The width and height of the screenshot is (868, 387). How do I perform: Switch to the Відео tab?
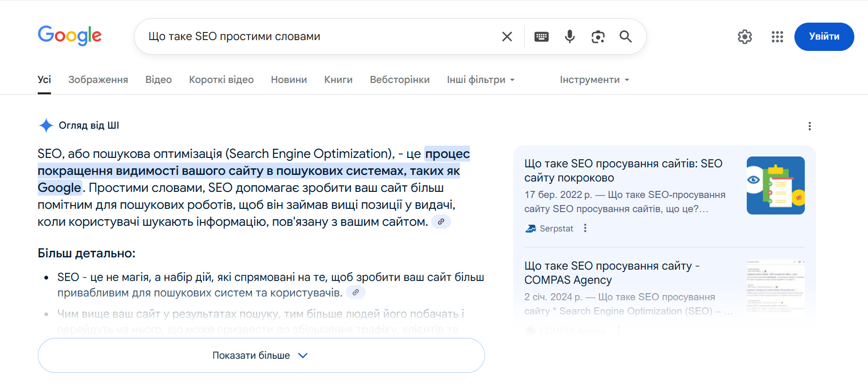(159, 80)
